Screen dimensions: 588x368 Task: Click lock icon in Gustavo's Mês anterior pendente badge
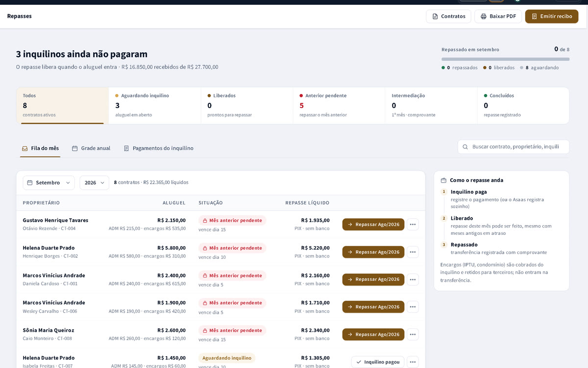pos(205,221)
